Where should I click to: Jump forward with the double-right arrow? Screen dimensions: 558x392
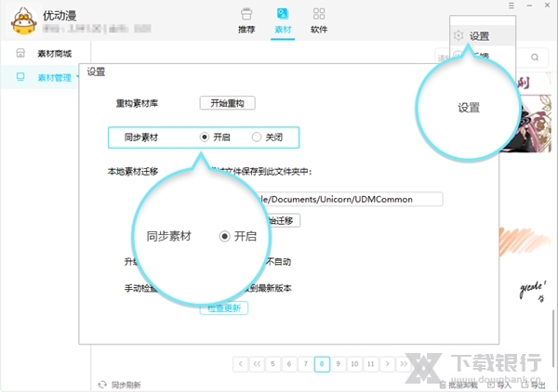point(404,364)
